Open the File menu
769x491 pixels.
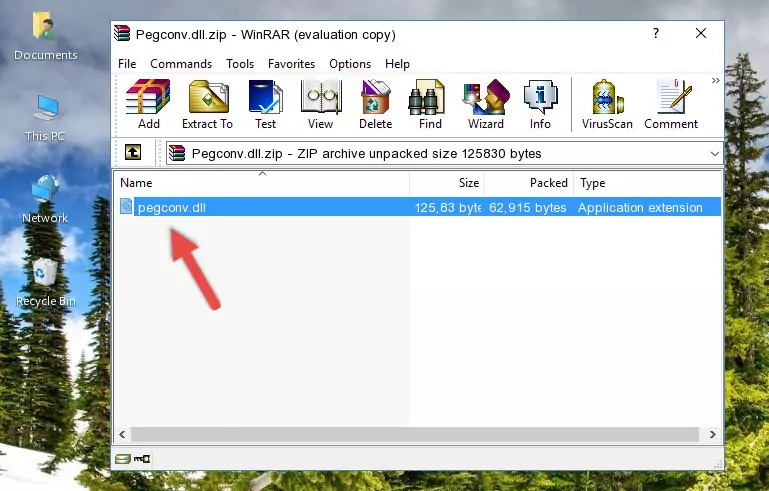127,64
